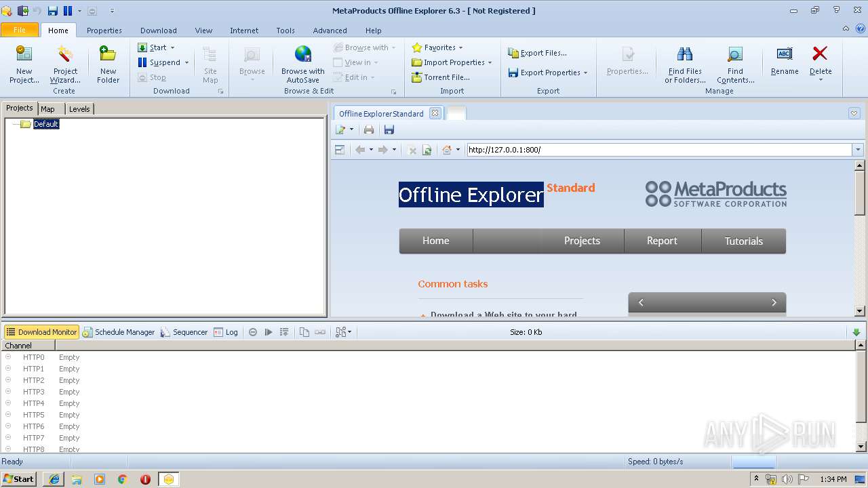The image size is (868, 488).
Task: Click the URL address input field
Action: (x=659, y=150)
